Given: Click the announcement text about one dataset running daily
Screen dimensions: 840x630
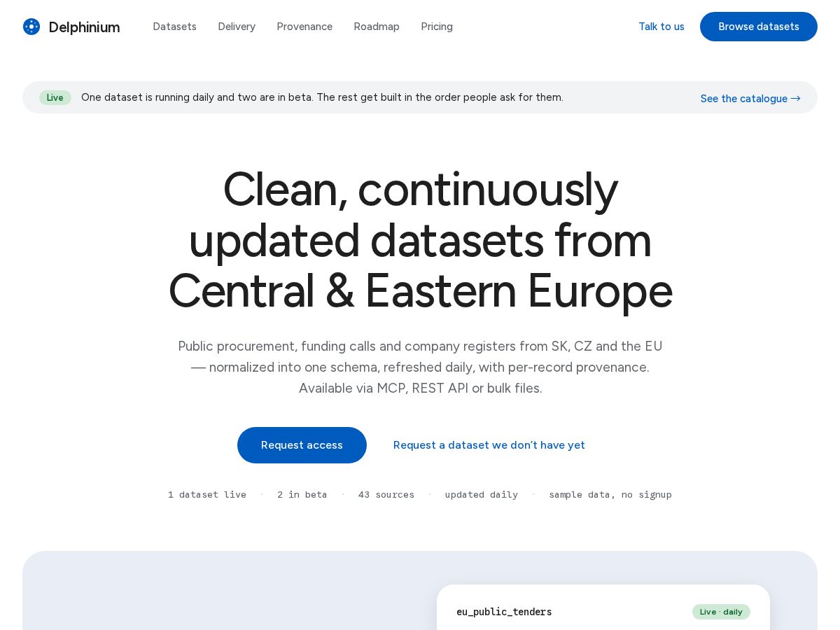Looking at the screenshot, I should click(x=322, y=97).
